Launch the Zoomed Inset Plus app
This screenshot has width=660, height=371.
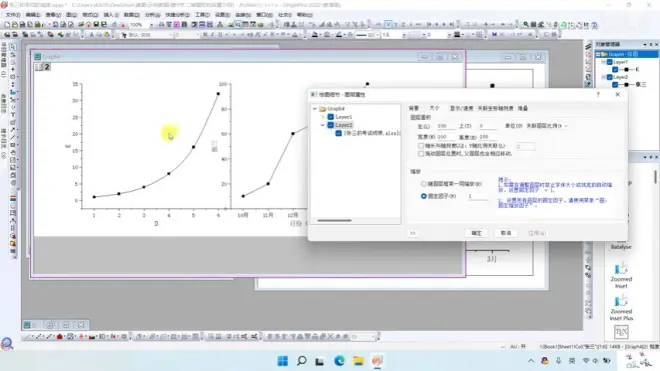coord(621,307)
